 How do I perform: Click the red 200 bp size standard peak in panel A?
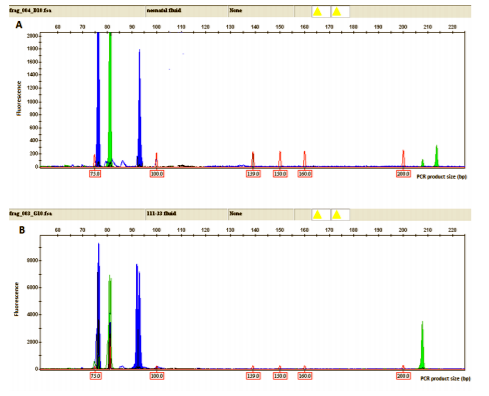click(403, 159)
